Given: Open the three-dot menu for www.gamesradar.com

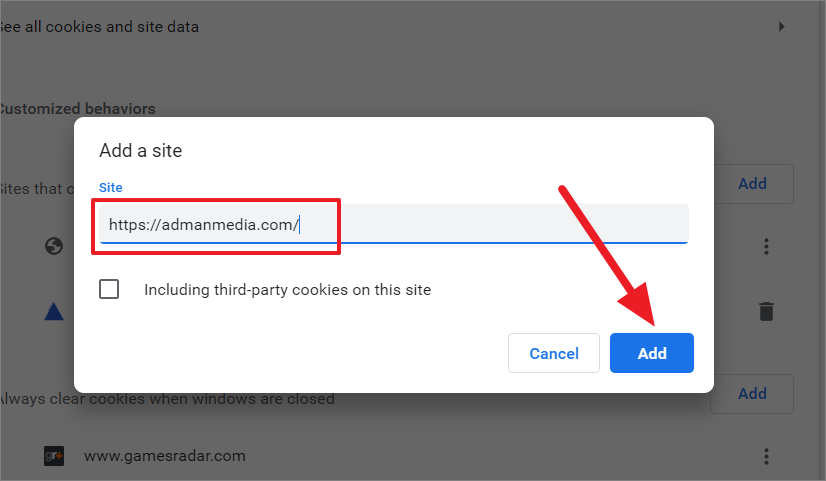Looking at the screenshot, I should [766, 456].
